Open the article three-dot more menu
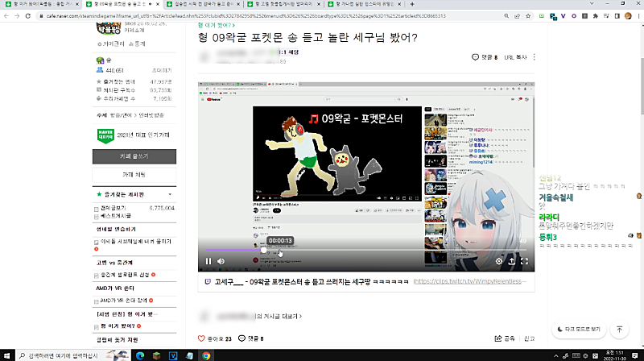 click(x=534, y=57)
